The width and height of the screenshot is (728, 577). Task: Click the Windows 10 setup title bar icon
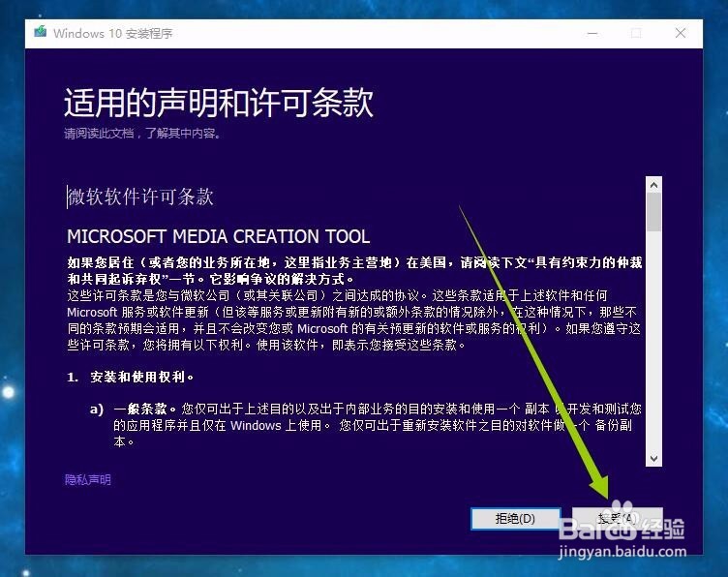click(41, 32)
